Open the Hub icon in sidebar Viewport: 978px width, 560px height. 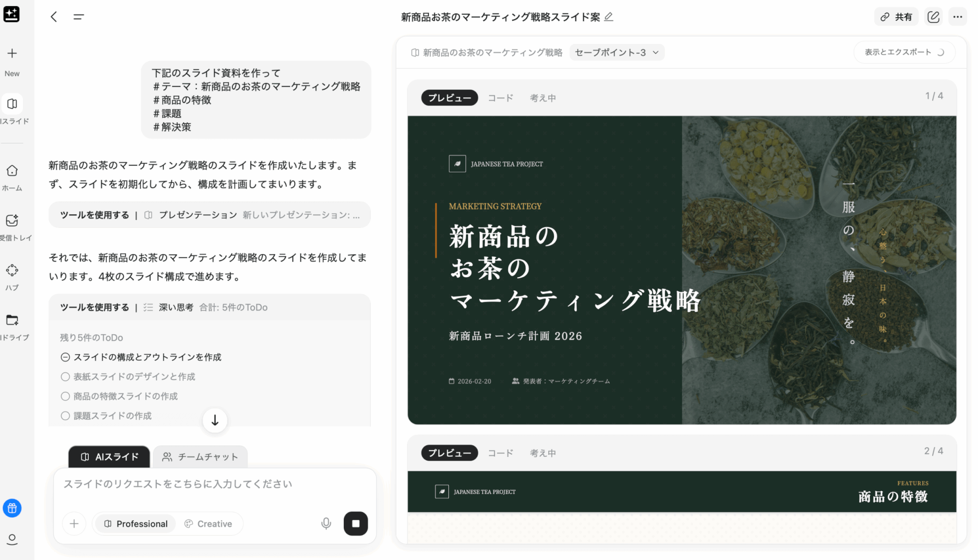tap(12, 271)
